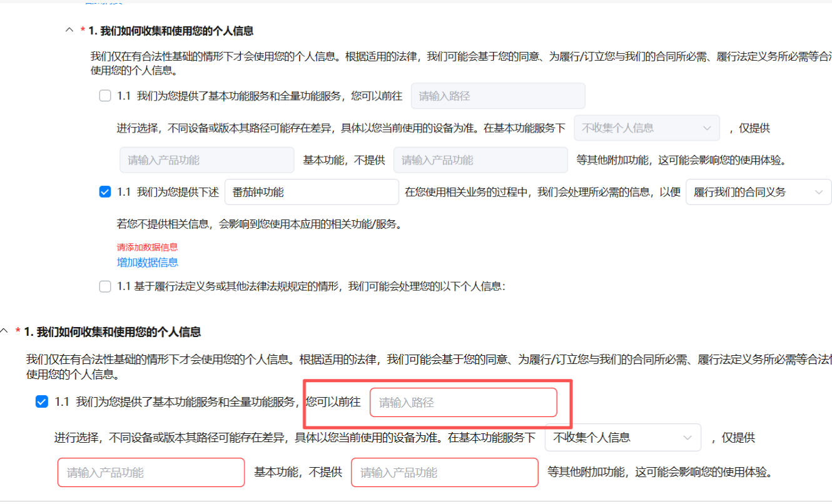Enable the 基于履行法定义务 checkbox

click(x=105, y=286)
